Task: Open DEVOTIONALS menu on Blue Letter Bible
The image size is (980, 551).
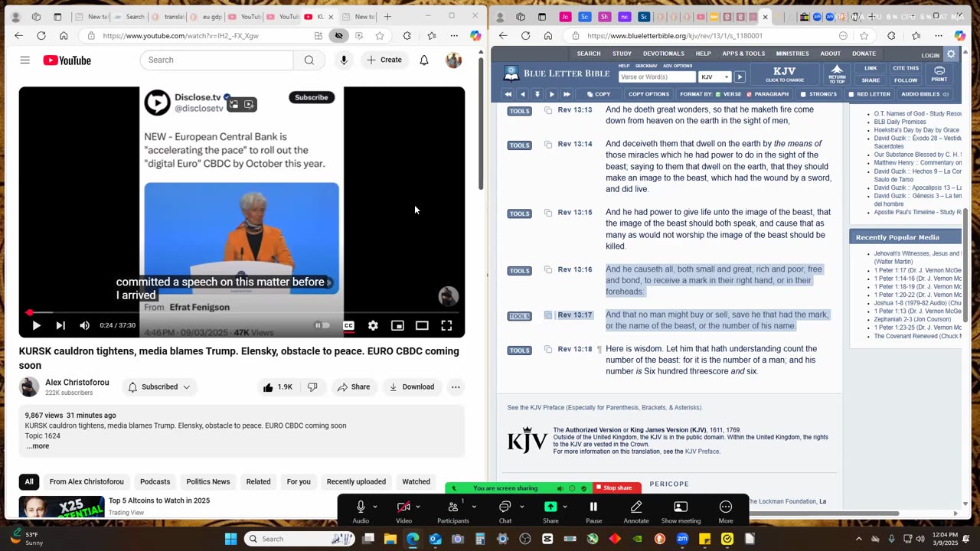Action: (664, 54)
